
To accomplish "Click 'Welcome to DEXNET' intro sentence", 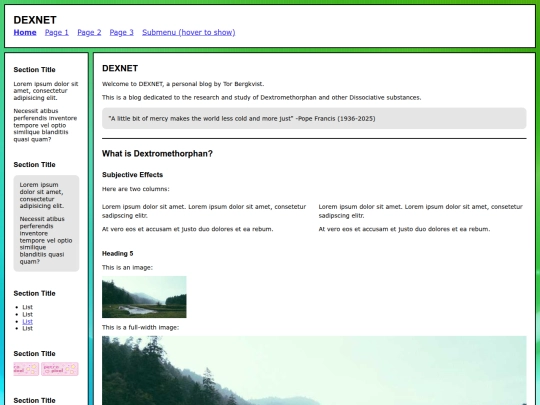I will tap(183, 84).
